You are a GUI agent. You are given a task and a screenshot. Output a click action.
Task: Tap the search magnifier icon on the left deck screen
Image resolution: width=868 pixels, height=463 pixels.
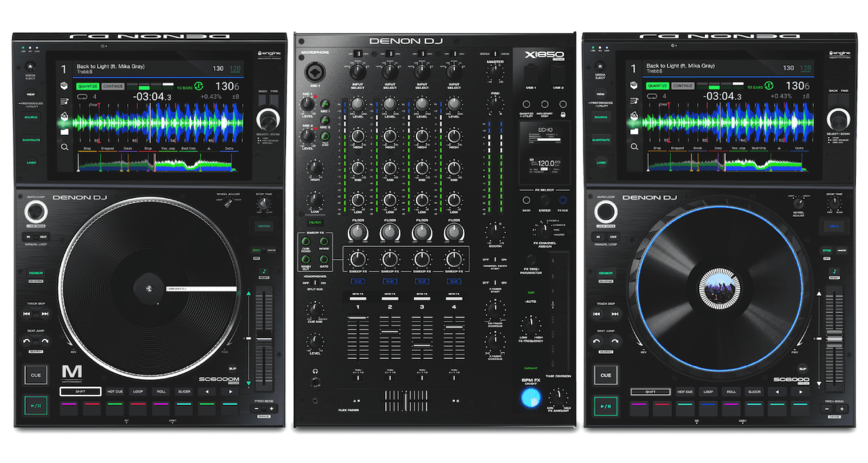[65, 147]
